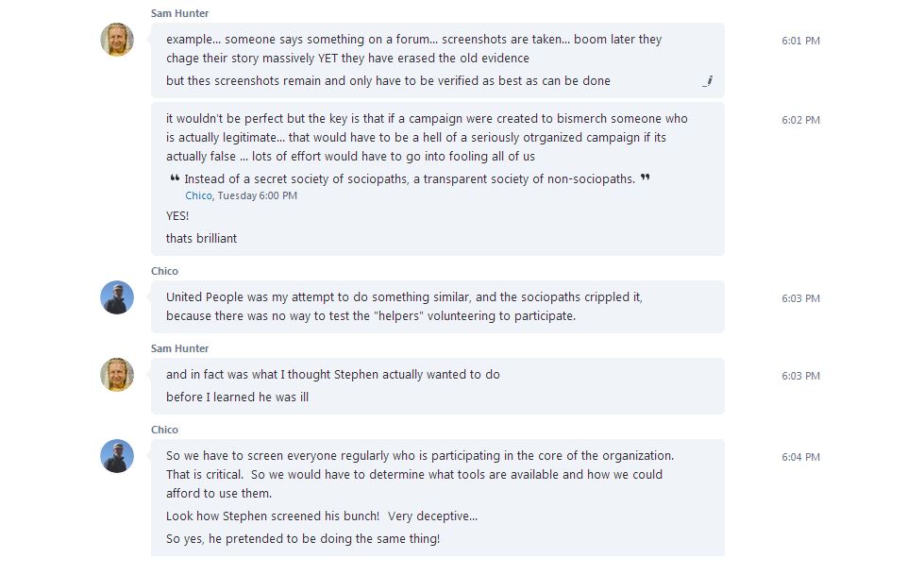
Task: Click the quoted text 'Instead of a secret society'
Action: point(410,179)
